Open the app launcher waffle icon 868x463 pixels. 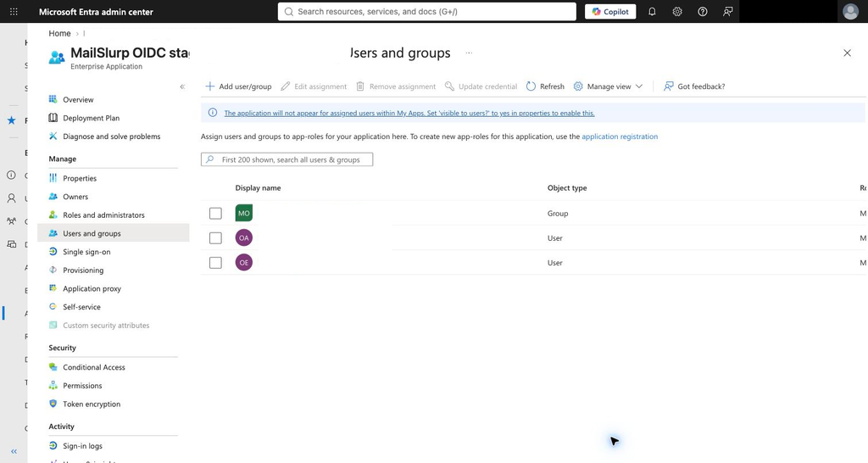[x=14, y=11]
